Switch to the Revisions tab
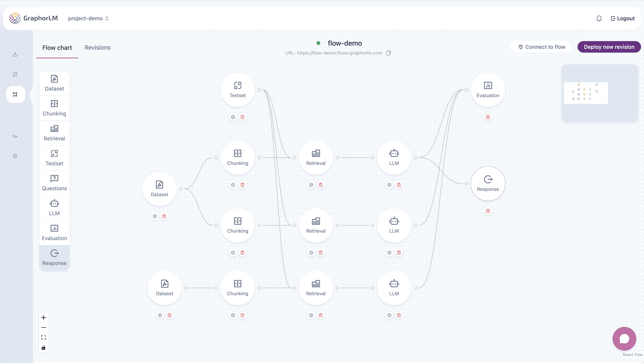The height and width of the screenshot is (363, 644). [97, 48]
